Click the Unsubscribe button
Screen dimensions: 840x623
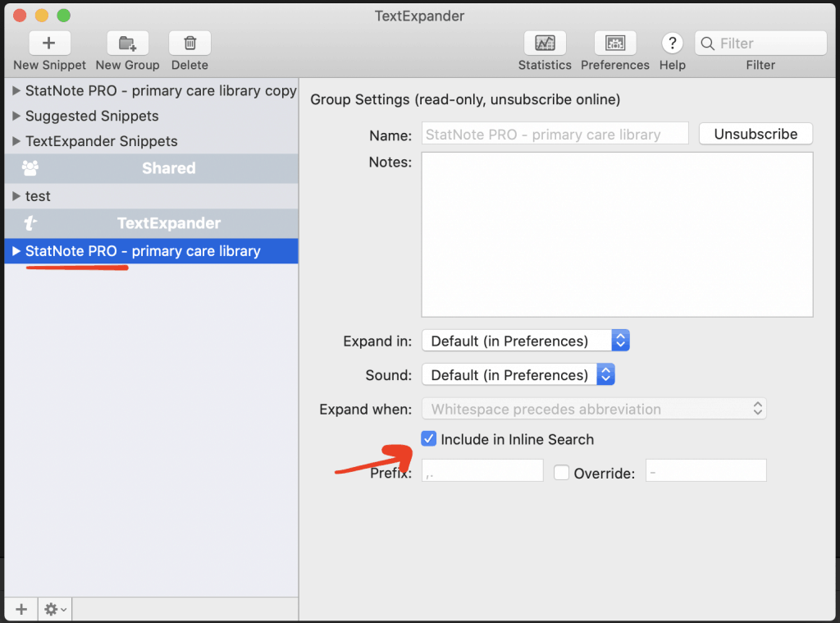pyautogui.click(x=756, y=134)
